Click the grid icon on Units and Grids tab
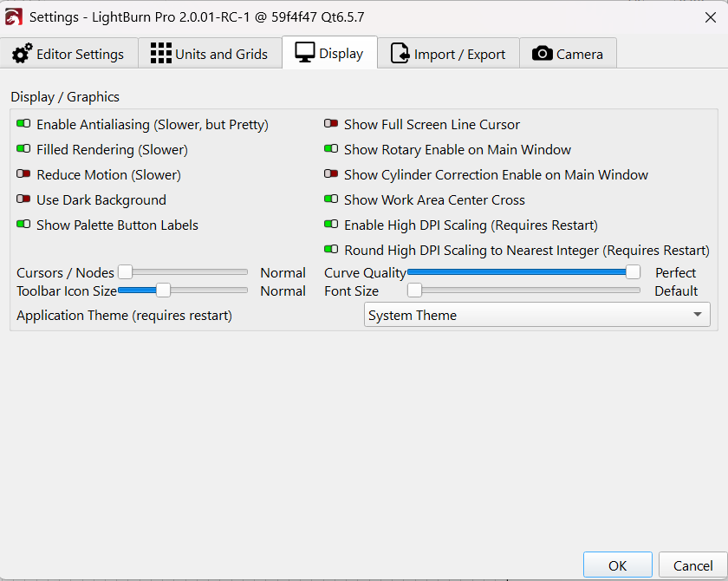The image size is (728, 581). (x=161, y=53)
